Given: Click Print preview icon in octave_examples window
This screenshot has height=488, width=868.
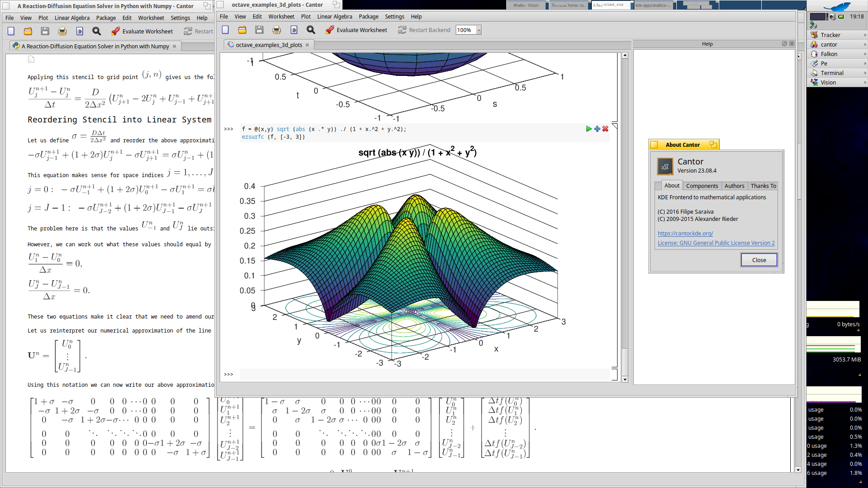Looking at the screenshot, I should [294, 30].
